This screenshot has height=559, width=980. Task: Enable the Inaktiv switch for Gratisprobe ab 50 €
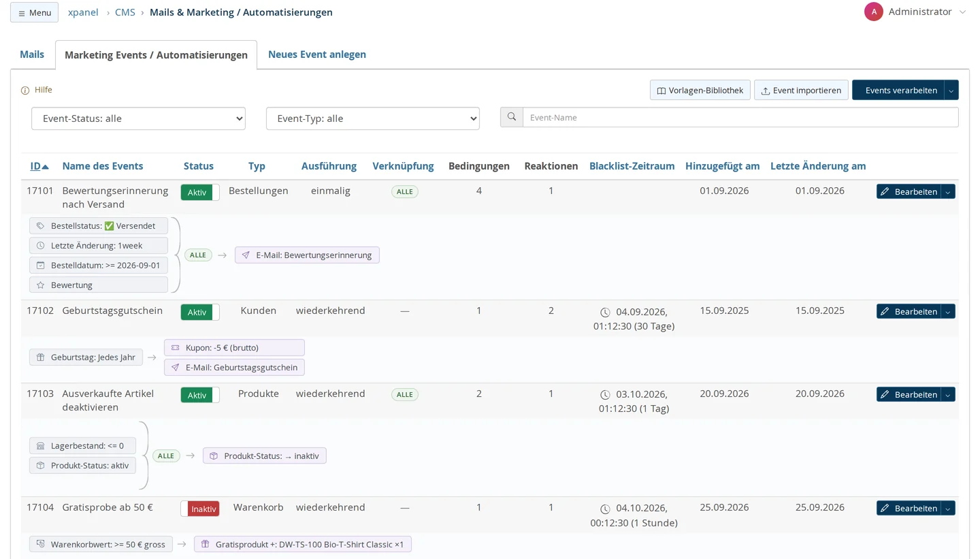[x=200, y=509]
